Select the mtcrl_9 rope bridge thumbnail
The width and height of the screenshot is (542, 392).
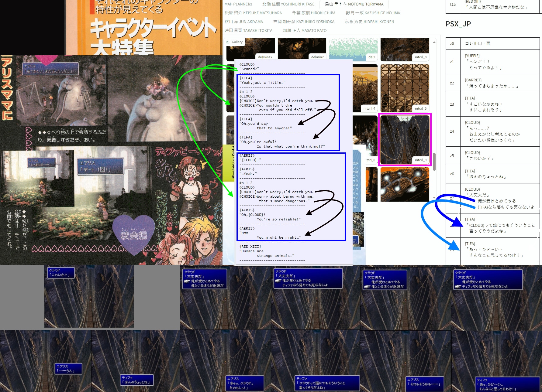pyautogui.click(x=405, y=140)
